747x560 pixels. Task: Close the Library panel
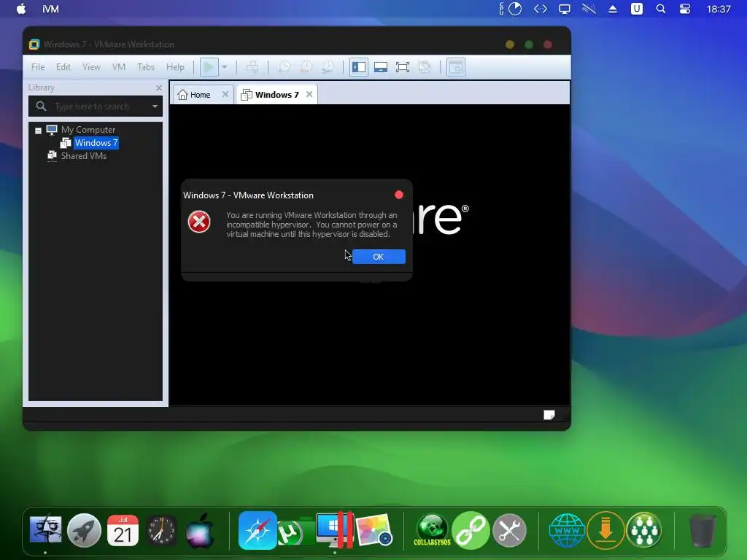(158, 87)
